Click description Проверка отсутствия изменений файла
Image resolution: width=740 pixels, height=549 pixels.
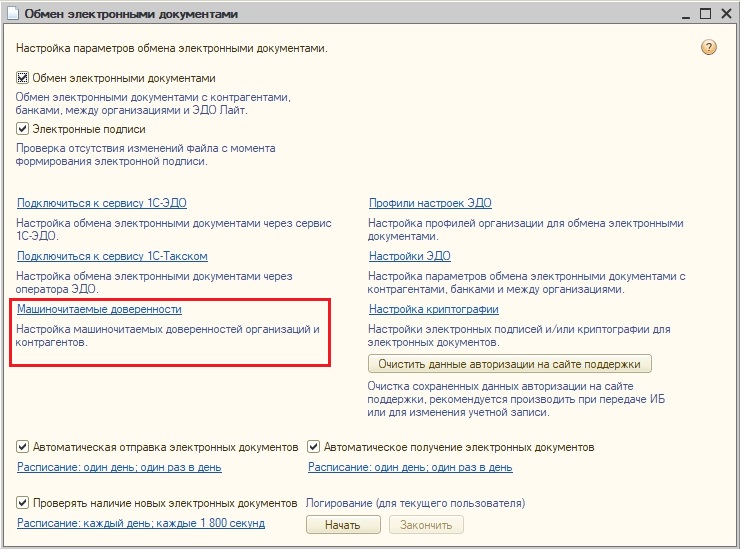[145, 155]
